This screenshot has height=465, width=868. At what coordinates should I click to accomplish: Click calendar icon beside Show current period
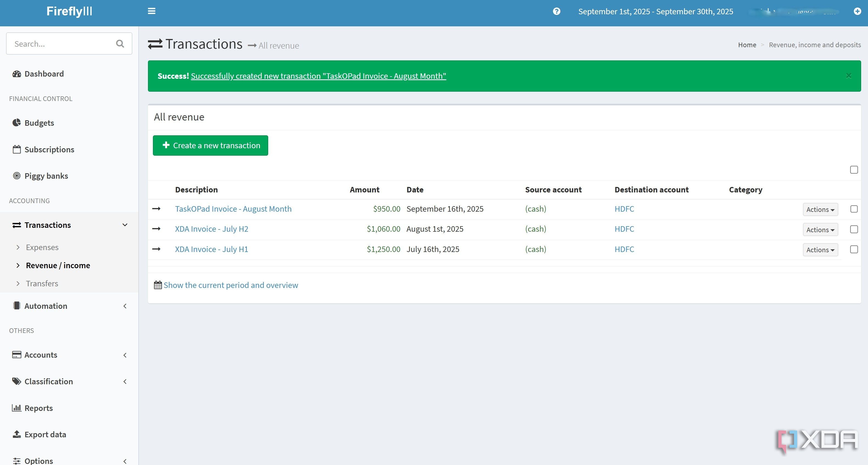(158, 285)
